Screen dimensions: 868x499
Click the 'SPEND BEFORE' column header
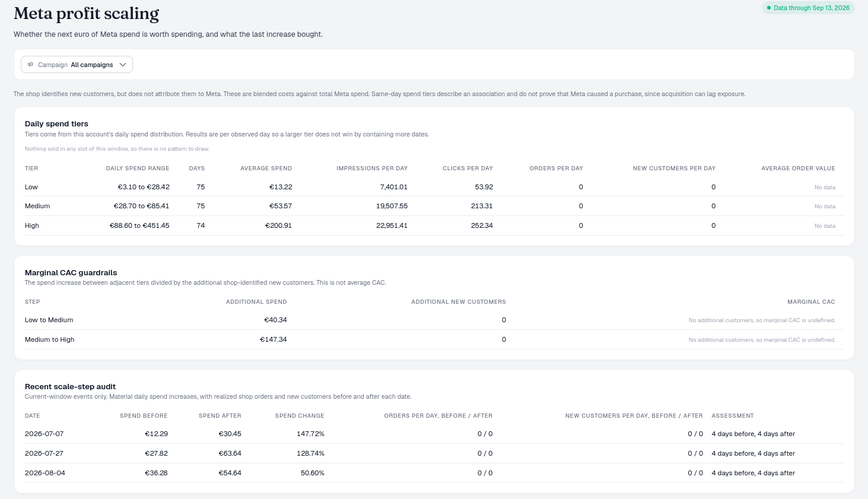(x=144, y=416)
